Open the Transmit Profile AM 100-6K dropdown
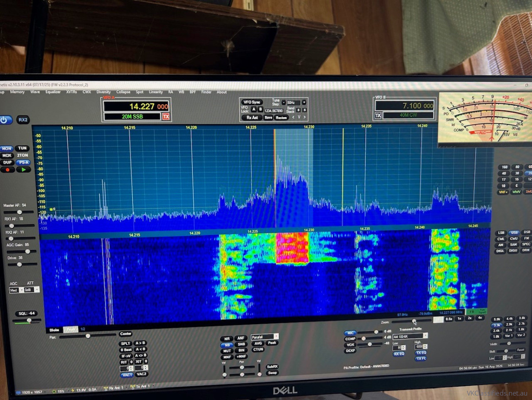 point(410,336)
